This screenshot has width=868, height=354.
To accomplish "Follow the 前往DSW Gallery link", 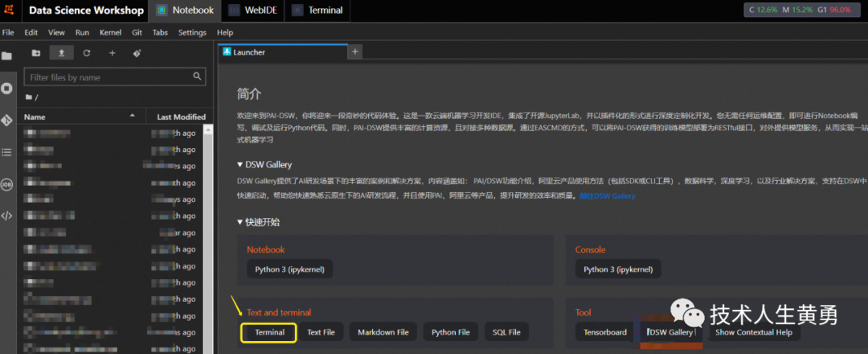I will point(608,196).
